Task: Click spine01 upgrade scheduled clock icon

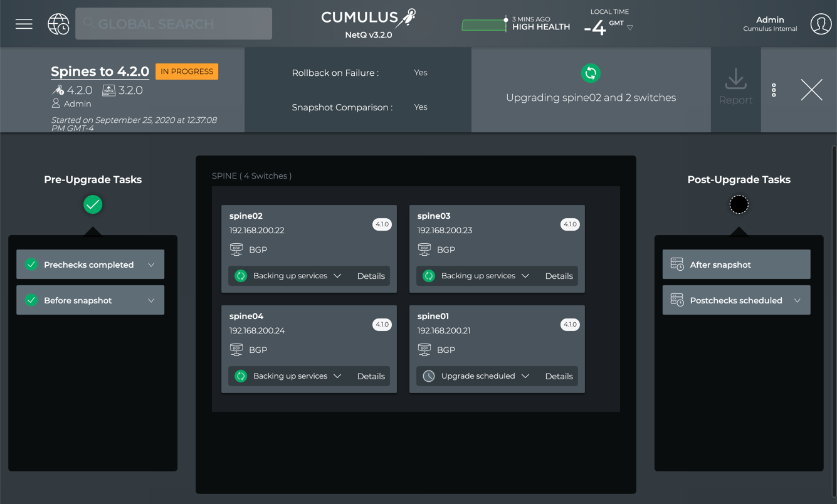Action: coord(429,376)
